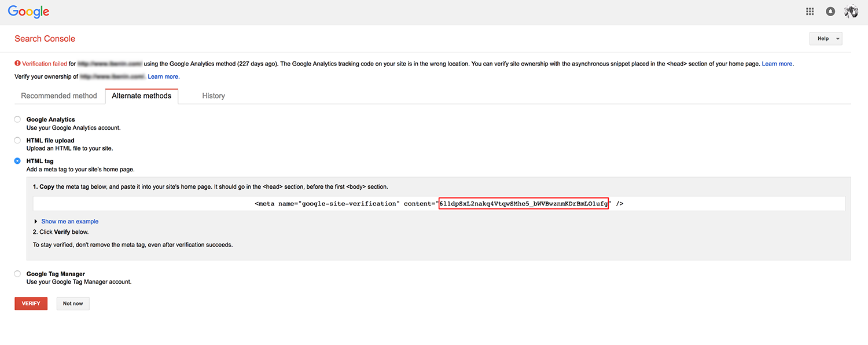
Task: Click the verification failed warning icon
Action: (17, 64)
